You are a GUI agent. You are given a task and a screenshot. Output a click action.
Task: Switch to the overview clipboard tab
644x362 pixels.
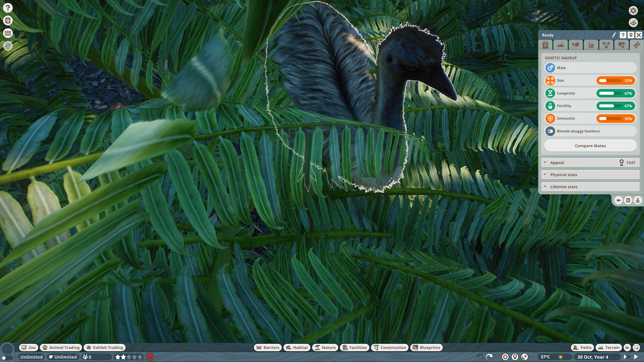(x=545, y=45)
